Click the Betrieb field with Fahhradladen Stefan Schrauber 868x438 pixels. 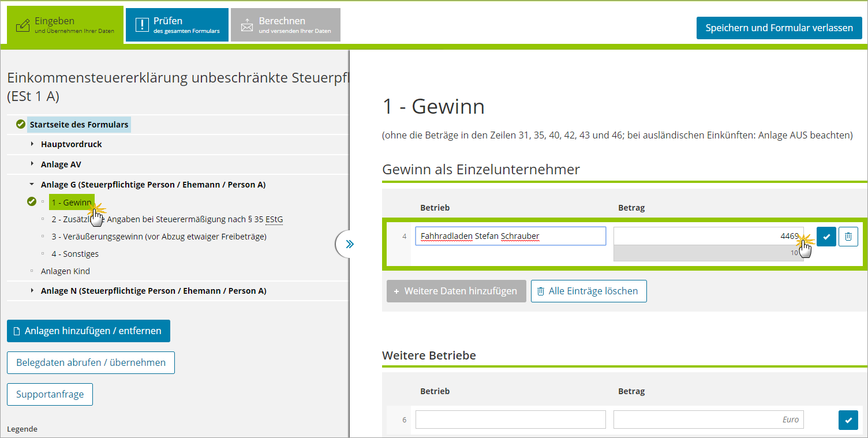click(x=510, y=236)
